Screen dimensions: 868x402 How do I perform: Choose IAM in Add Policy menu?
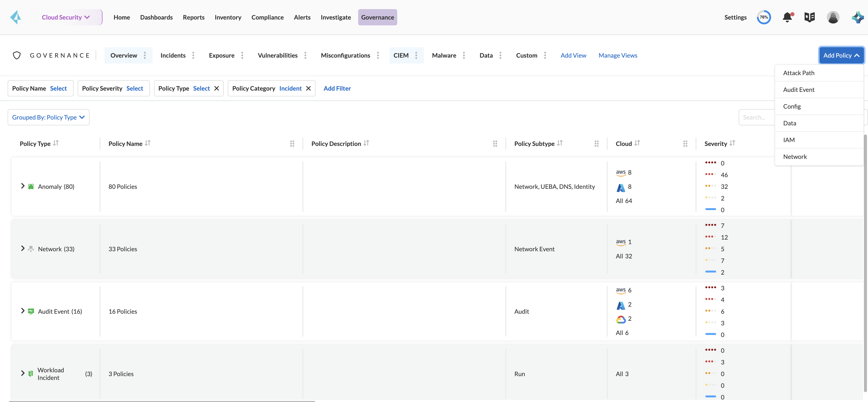tap(819, 140)
